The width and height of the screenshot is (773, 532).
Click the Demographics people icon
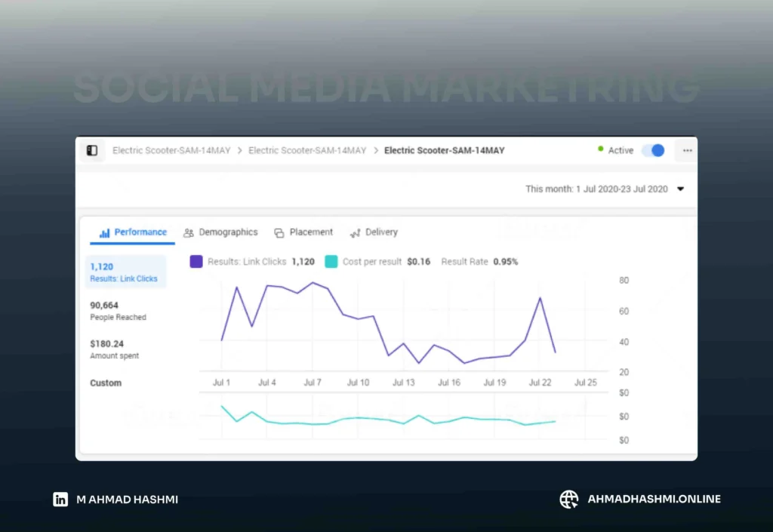point(189,232)
